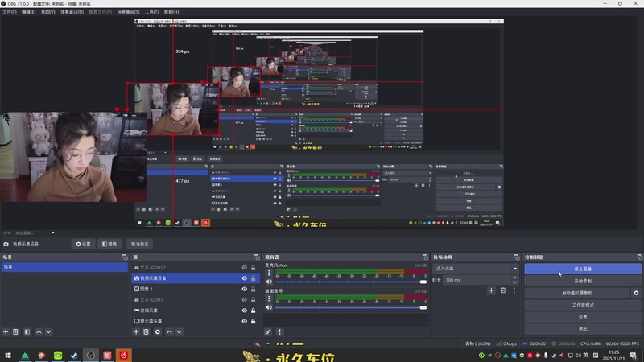
Task: Mute the 麦克风/Aux channel
Action: pyautogui.click(x=269, y=282)
